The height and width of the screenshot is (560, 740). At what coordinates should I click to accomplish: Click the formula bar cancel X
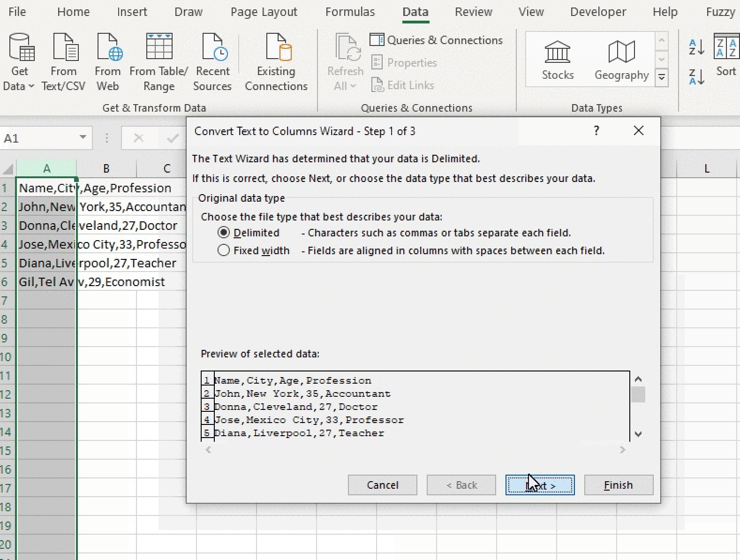coord(138,138)
